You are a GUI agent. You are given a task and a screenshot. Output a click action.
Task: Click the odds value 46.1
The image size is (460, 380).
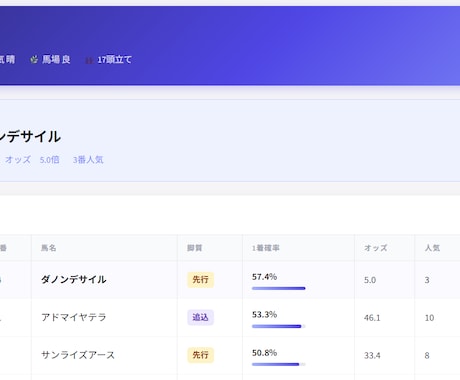point(372,318)
